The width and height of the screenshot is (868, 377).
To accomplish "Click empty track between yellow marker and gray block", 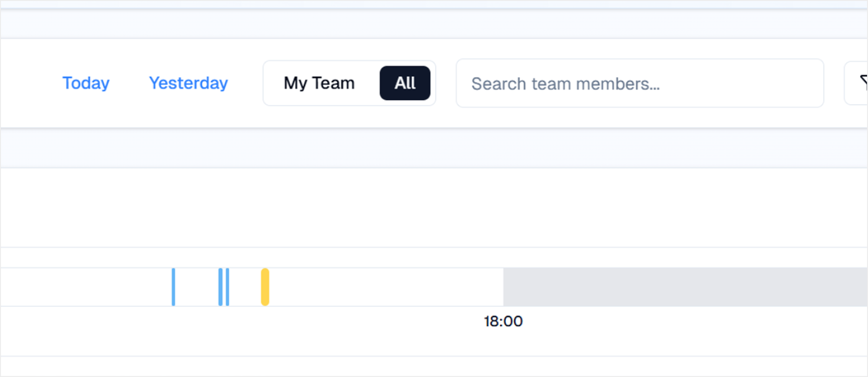I will point(385,287).
